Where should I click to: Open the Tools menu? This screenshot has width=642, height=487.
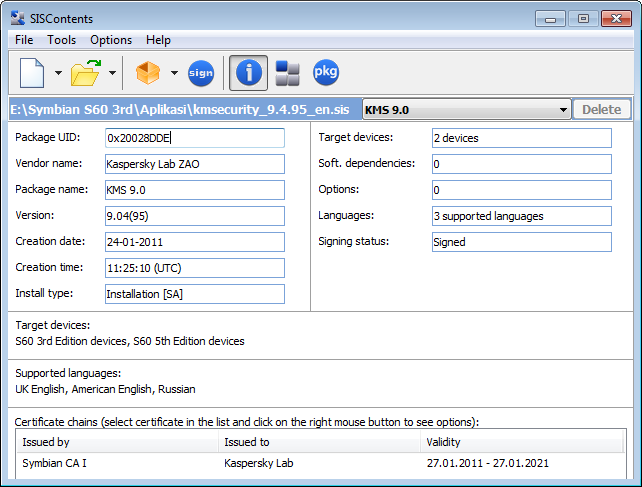coord(61,40)
